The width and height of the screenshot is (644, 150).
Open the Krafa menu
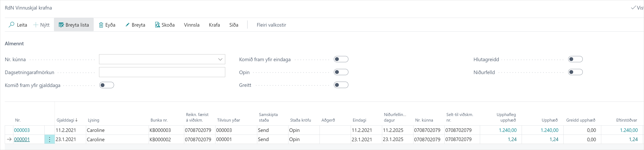[x=214, y=25]
